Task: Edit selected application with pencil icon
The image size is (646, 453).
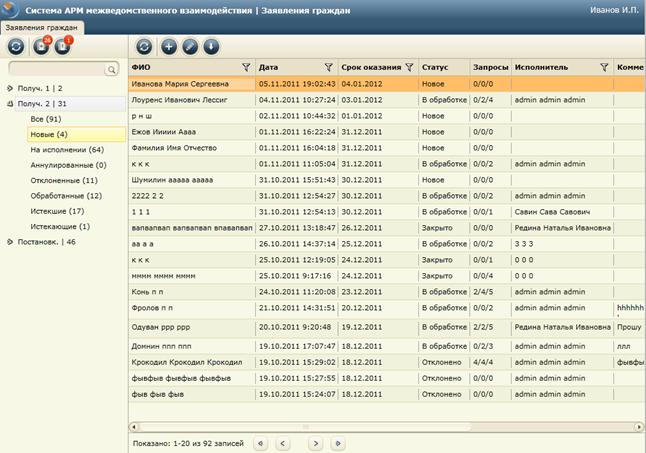Action: 190,47
